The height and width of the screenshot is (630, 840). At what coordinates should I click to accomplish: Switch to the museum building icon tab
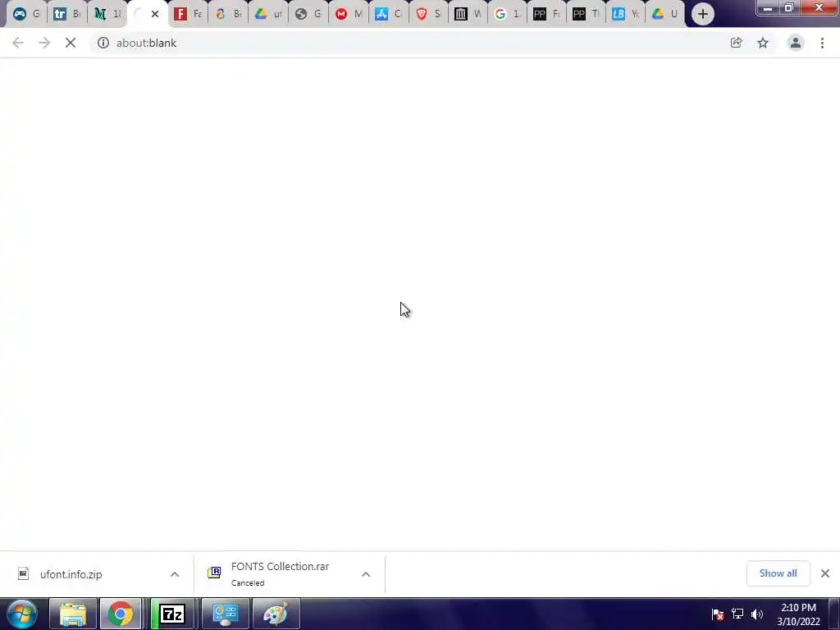(x=468, y=14)
